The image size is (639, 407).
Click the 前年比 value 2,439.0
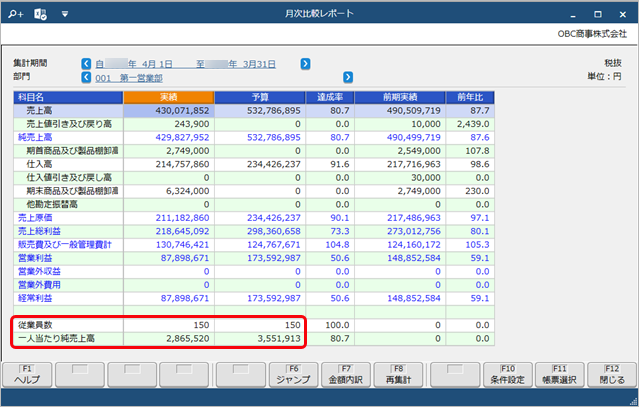pyautogui.click(x=473, y=124)
